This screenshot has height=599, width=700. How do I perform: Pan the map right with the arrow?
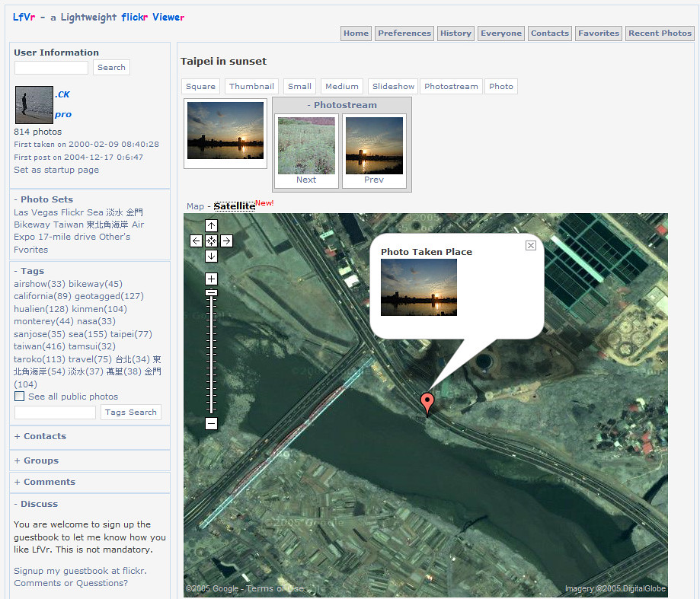click(x=226, y=241)
